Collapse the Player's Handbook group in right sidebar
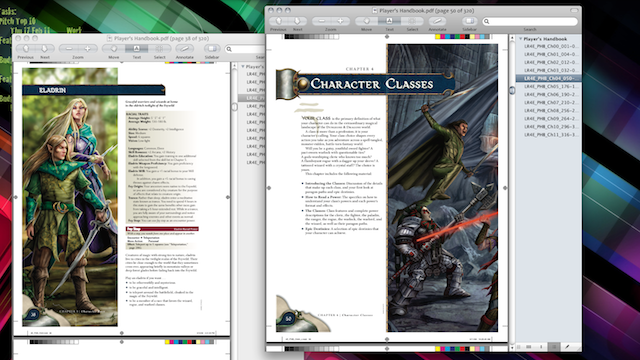The height and width of the screenshot is (360, 640). coord(520,39)
